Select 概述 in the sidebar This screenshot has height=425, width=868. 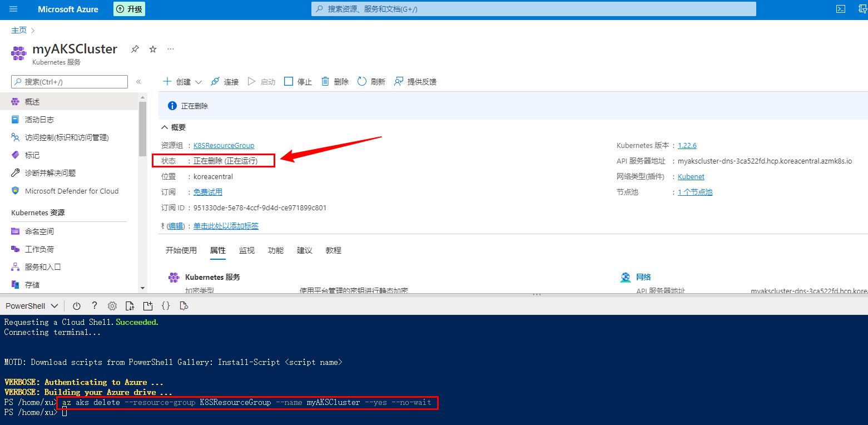pos(69,102)
